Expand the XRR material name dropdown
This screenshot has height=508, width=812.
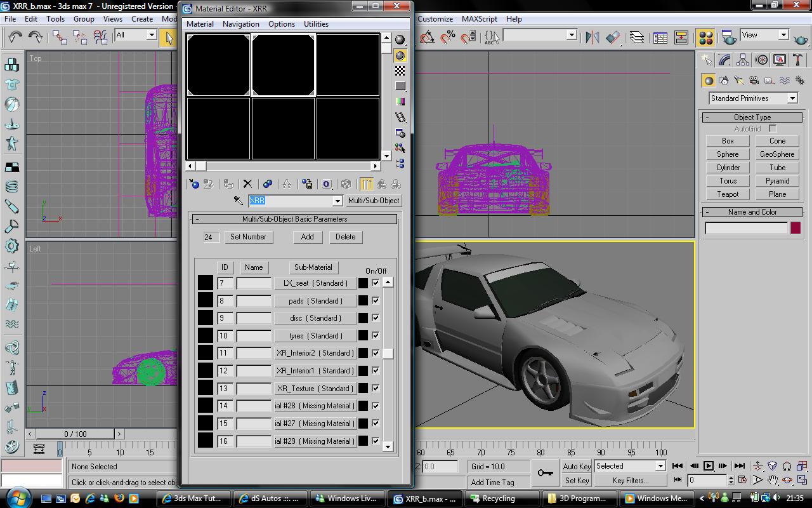pos(337,201)
